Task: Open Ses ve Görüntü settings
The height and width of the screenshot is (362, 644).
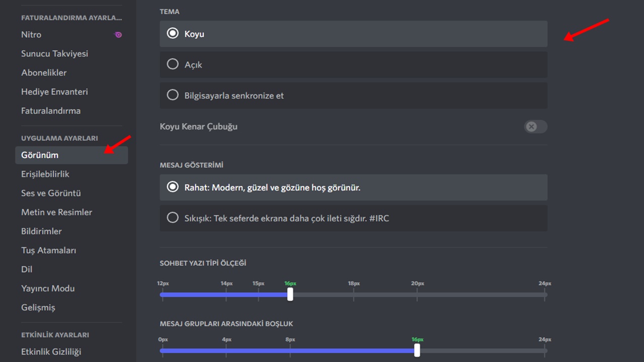Action: 51,194
